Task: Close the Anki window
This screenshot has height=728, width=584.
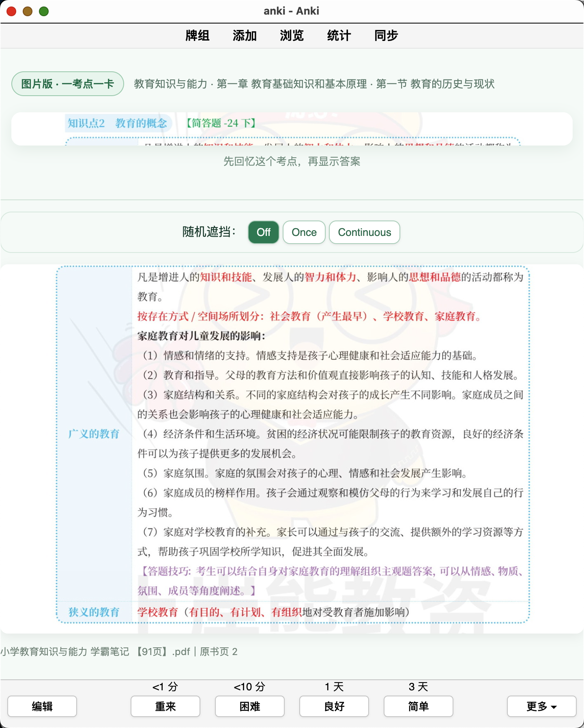Action: 11,11
